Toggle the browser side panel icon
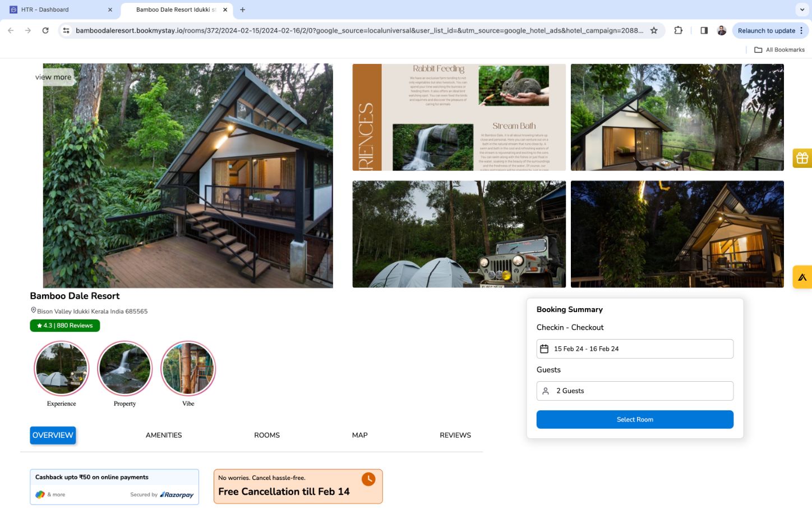The image size is (812, 508). click(x=704, y=30)
